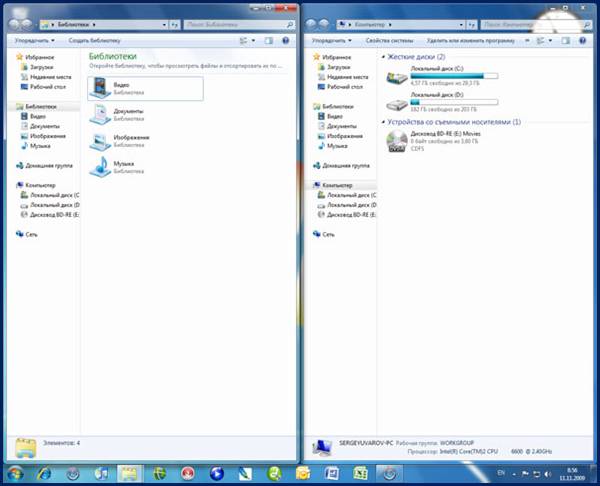Image resolution: width=600 pixels, height=486 pixels.
Task: Open the Изображения library icon in main pane
Action: point(100,141)
